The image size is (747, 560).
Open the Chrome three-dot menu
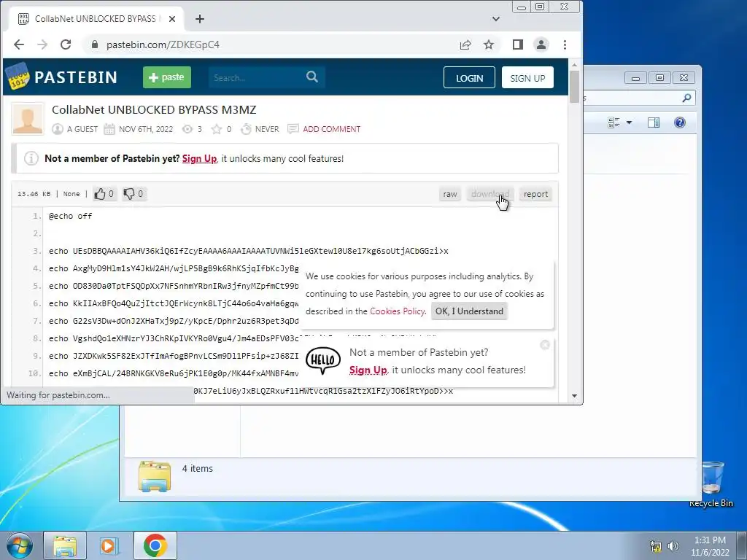tap(565, 44)
